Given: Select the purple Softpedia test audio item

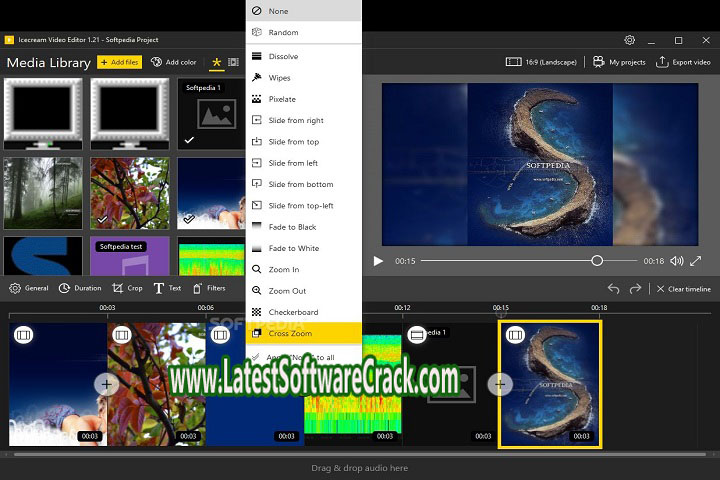Looking at the screenshot, I should pos(130,256).
